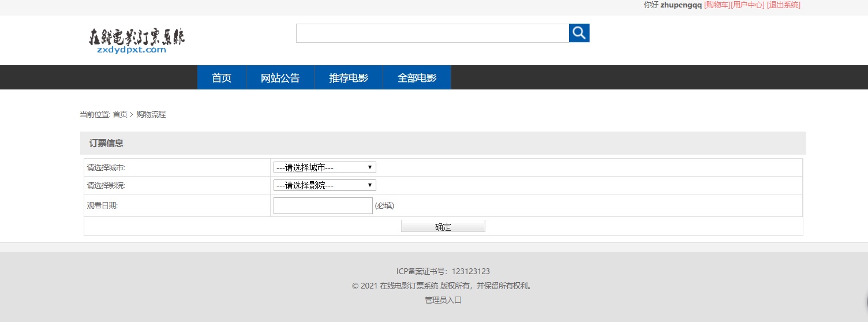Click the site logo 在线电影订票系统
The image size is (868, 322).
click(x=137, y=41)
